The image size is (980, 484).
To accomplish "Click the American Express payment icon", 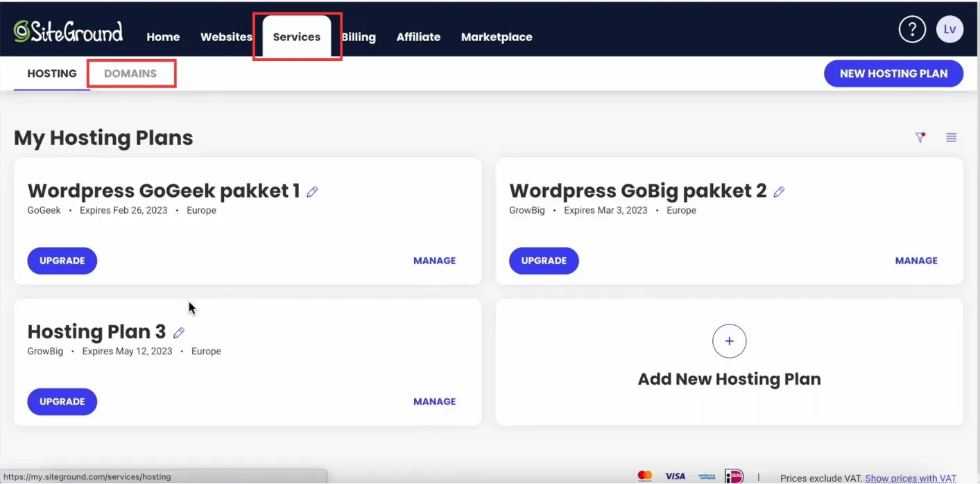I will (706, 476).
